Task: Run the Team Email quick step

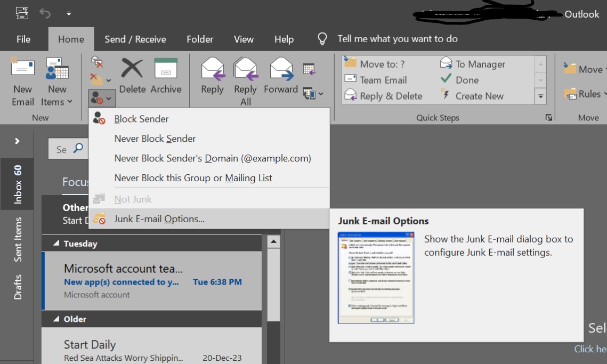Action: [x=376, y=80]
